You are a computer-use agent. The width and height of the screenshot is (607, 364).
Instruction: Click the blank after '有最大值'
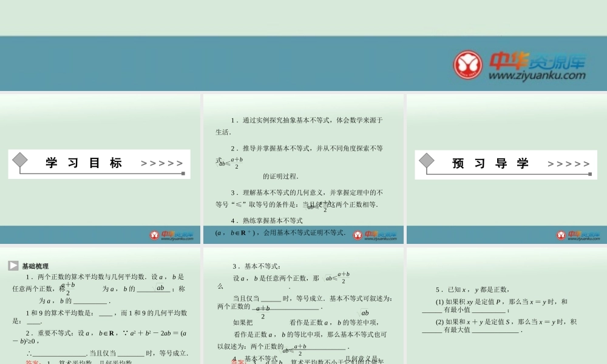coord(495,330)
